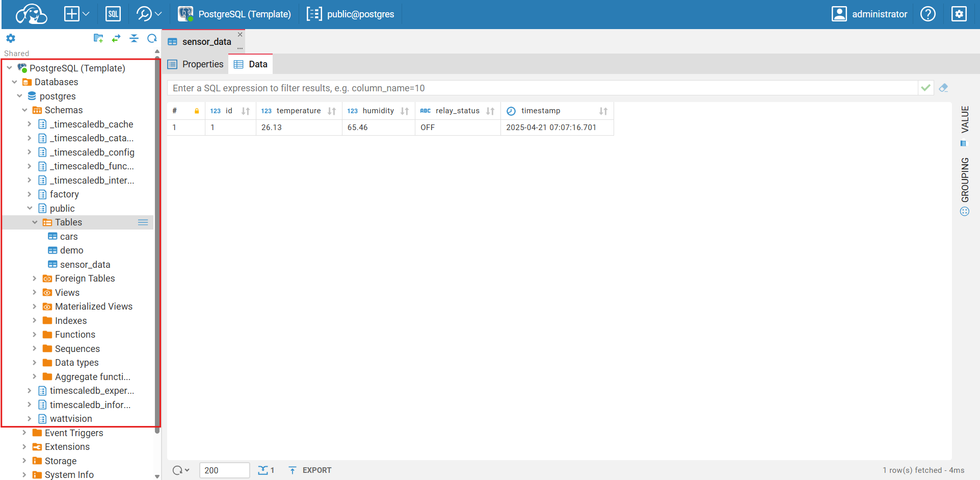Image resolution: width=980 pixels, height=480 pixels.
Task: Click the row count icon
Action: coord(266,470)
